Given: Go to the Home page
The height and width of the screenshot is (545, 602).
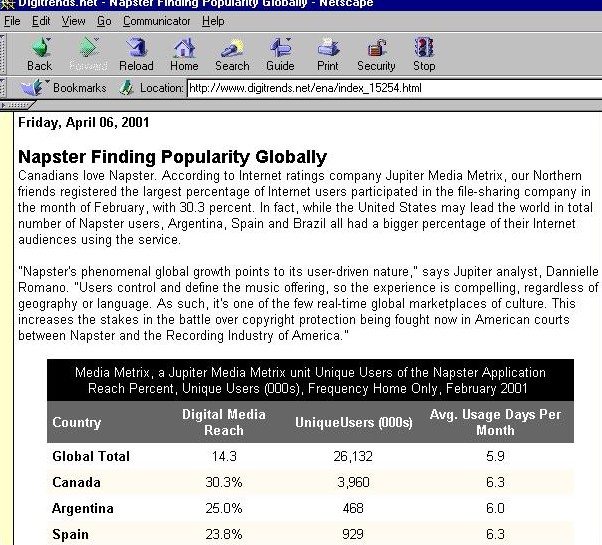Looking at the screenshot, I should [184, 54].
